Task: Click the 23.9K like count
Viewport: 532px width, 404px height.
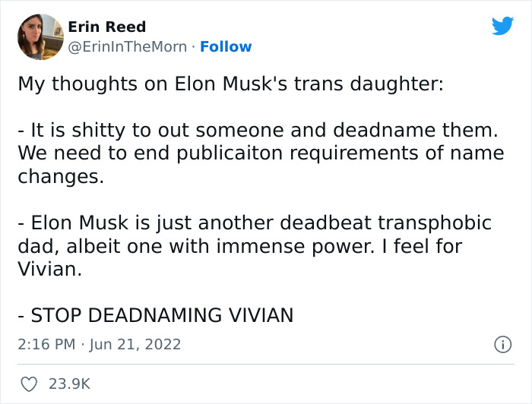Action: tap(70, 384)
